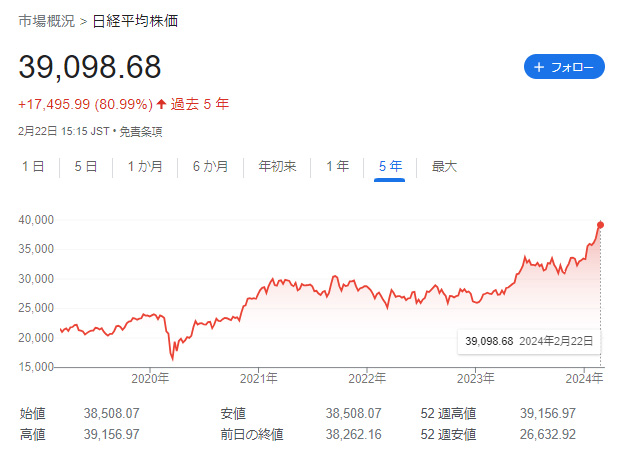Choose the 6か月 range tab

[x=210, y=167]
